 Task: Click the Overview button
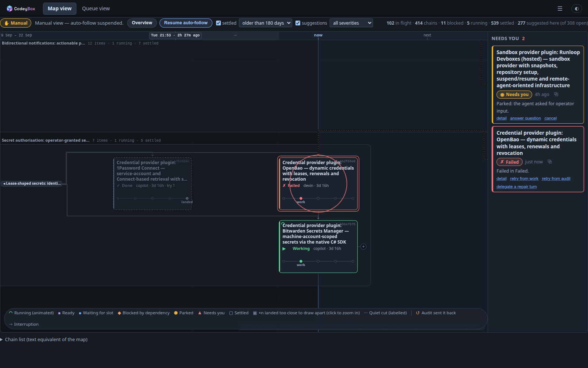tap(142, 23)
